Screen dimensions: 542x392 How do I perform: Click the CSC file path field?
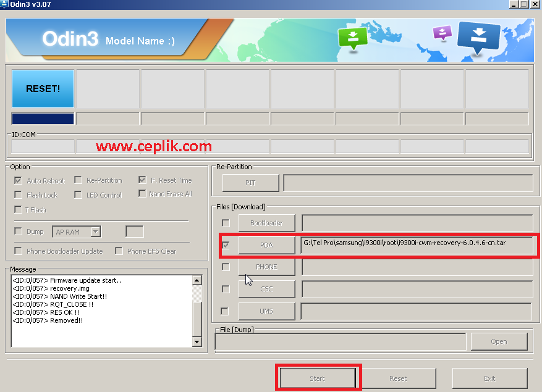click(x=417, y=289)
